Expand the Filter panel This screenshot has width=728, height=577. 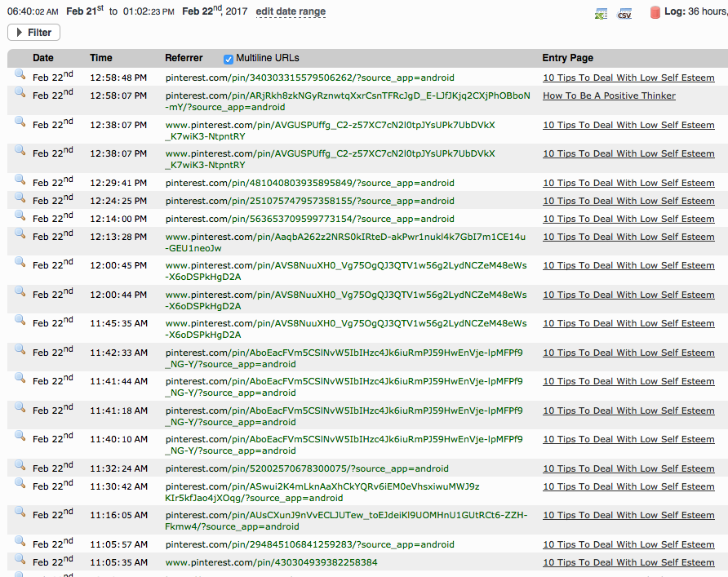[34, 33]
